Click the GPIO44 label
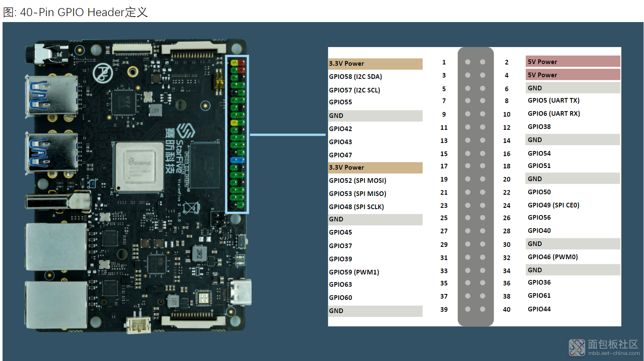644x361 pixels. click(539, 309)
